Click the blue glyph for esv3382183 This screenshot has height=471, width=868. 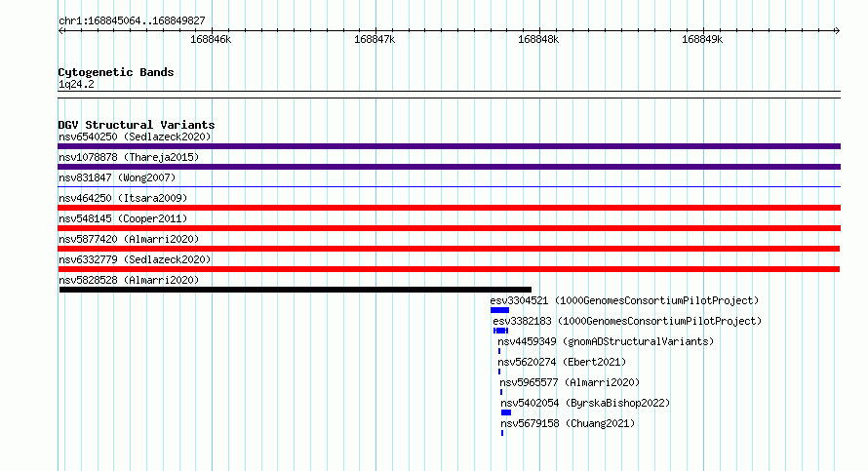500,331
